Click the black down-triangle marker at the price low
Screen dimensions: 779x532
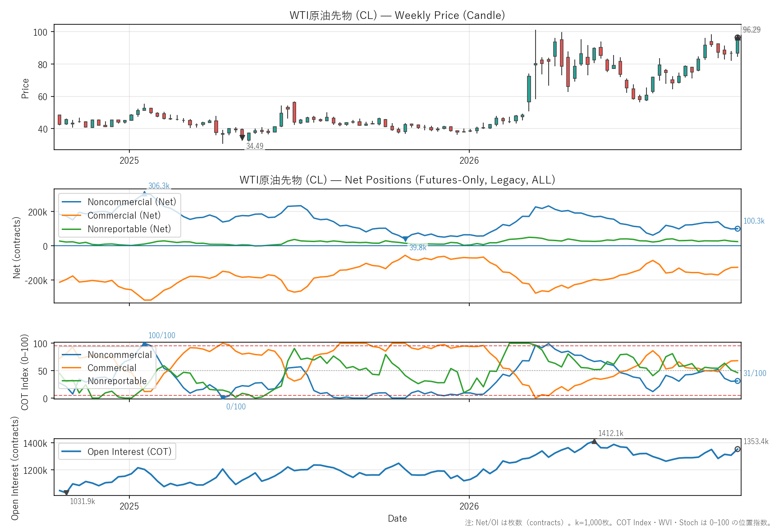point(243,138)
